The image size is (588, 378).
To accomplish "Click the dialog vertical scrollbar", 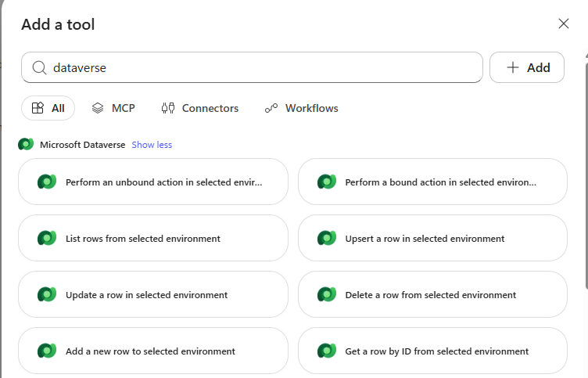I will pos(586,176).
